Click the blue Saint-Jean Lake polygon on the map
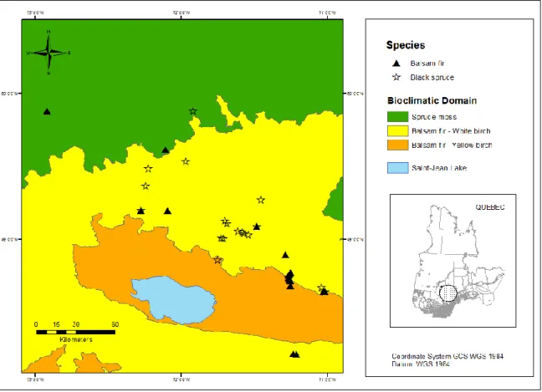 tap(173, 300)
